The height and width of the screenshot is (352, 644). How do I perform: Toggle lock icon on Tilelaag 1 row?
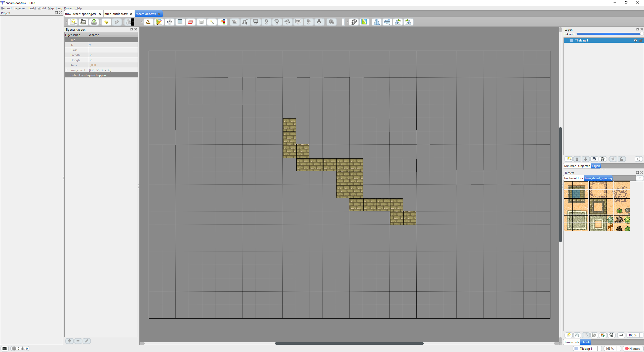click(641, 40)
